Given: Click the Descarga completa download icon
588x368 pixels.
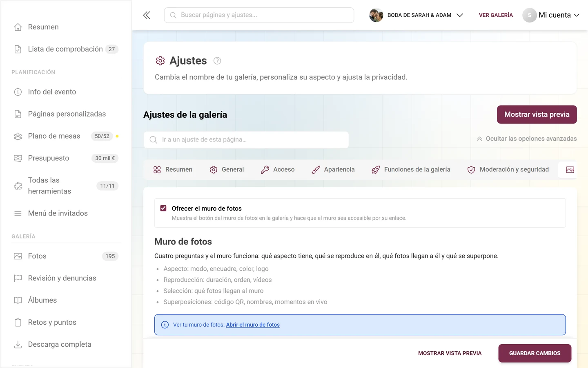Looking at the screenshot, I should tap(18, 345).
